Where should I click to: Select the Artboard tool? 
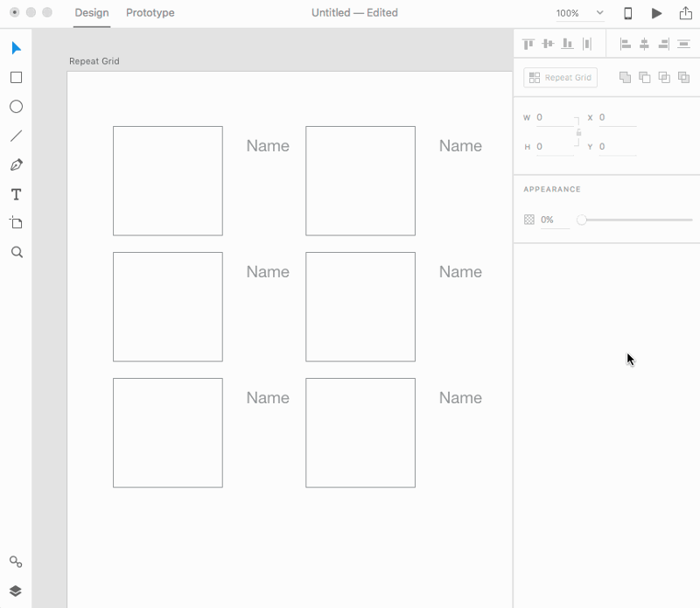tap(16, 223)
